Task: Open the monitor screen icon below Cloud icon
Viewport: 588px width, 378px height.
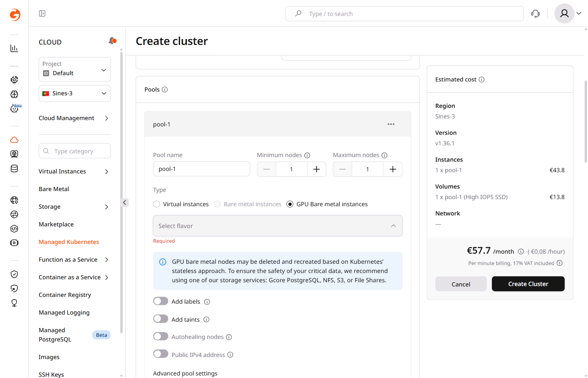Action: tap(14, 154)
